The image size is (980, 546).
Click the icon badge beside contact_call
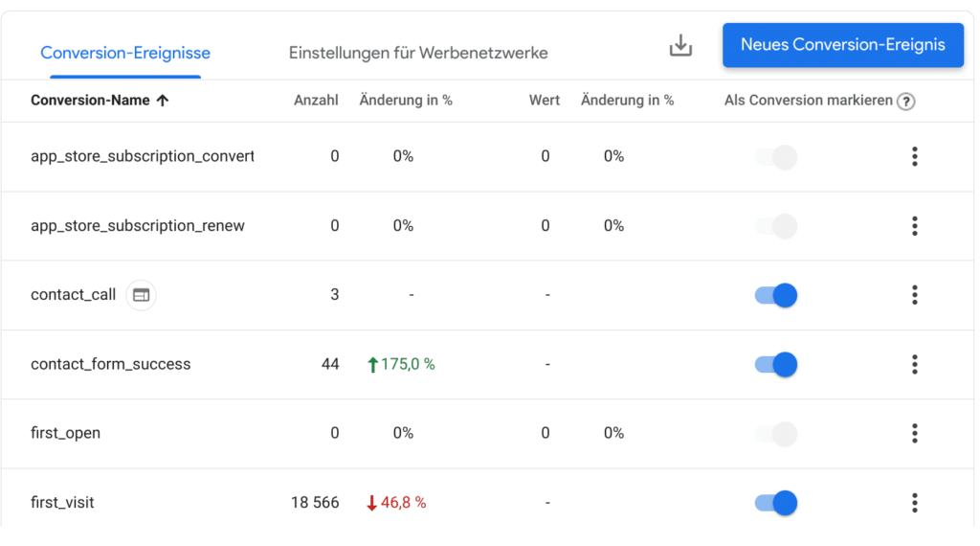141,295
